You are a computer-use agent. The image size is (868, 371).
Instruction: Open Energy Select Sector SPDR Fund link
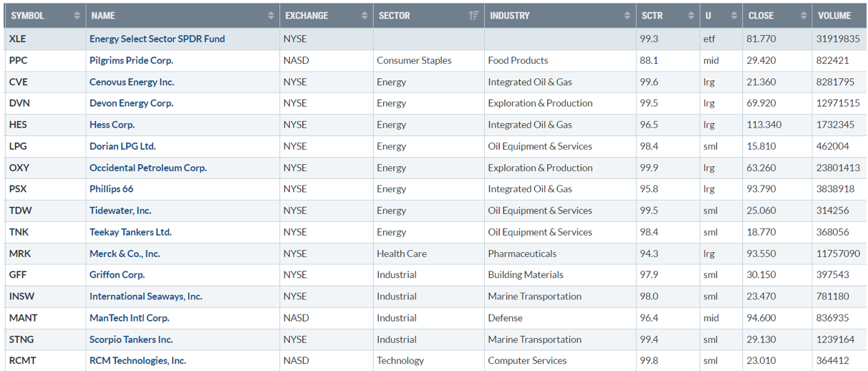pos(157,39)
